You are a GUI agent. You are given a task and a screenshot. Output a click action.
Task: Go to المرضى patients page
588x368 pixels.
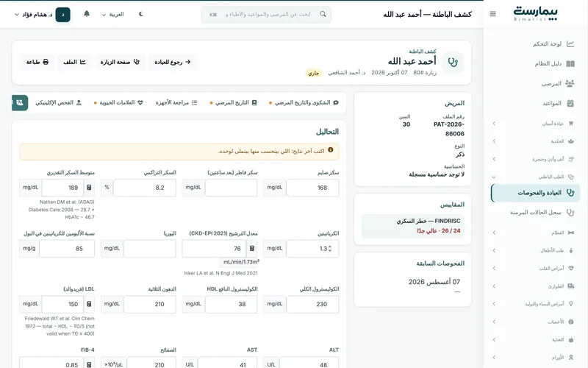(536, 83)
